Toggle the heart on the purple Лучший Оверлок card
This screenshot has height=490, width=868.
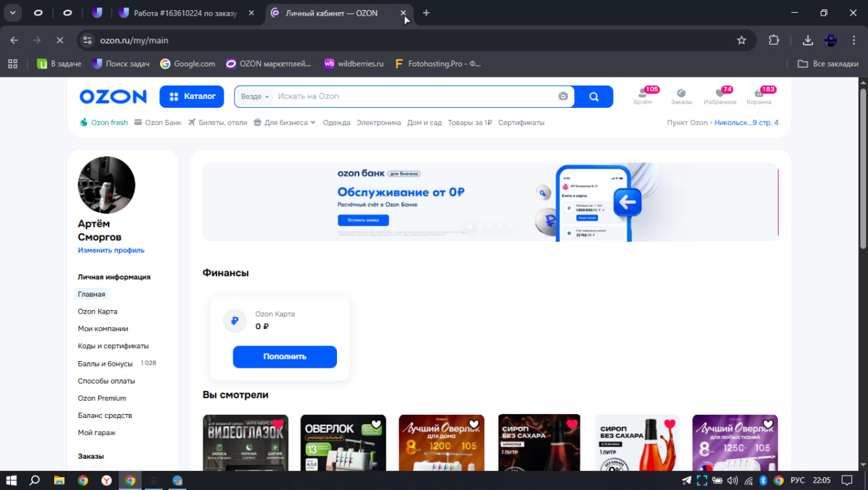click(x=768, y=425)
